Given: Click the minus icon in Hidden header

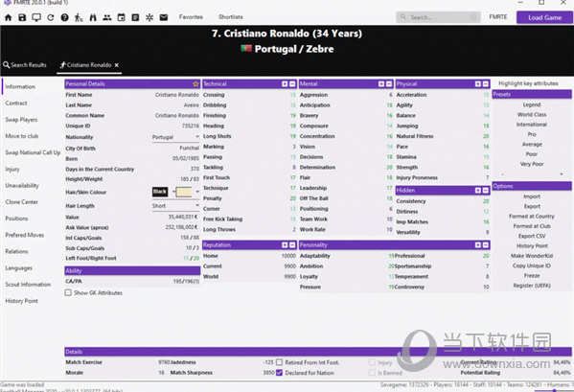Looking at the screenshot, I should 486,191.
